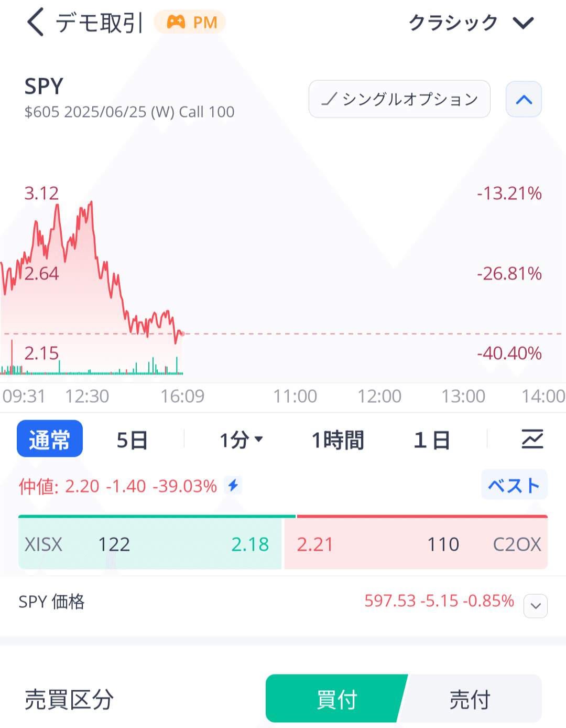This screenshot has height=728, width=566.
Task: Enable ベスト quote mode
Action: [514, 485]
